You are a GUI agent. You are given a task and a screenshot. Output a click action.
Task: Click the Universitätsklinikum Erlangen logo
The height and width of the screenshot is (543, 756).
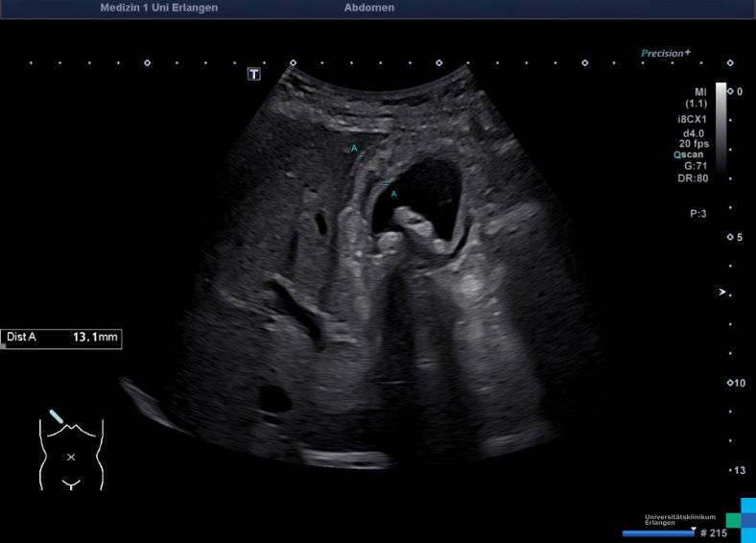(x=680, y=519)
